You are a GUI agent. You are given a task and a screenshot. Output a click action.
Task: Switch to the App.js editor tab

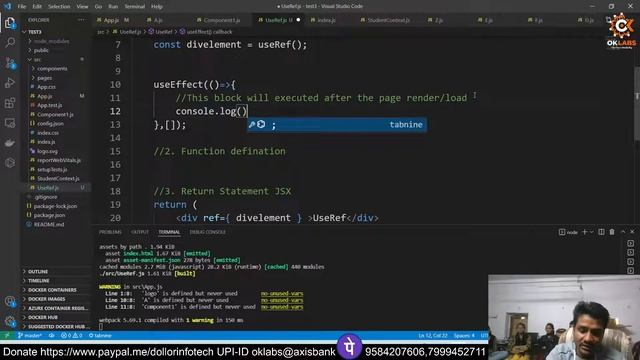point(111,20)
